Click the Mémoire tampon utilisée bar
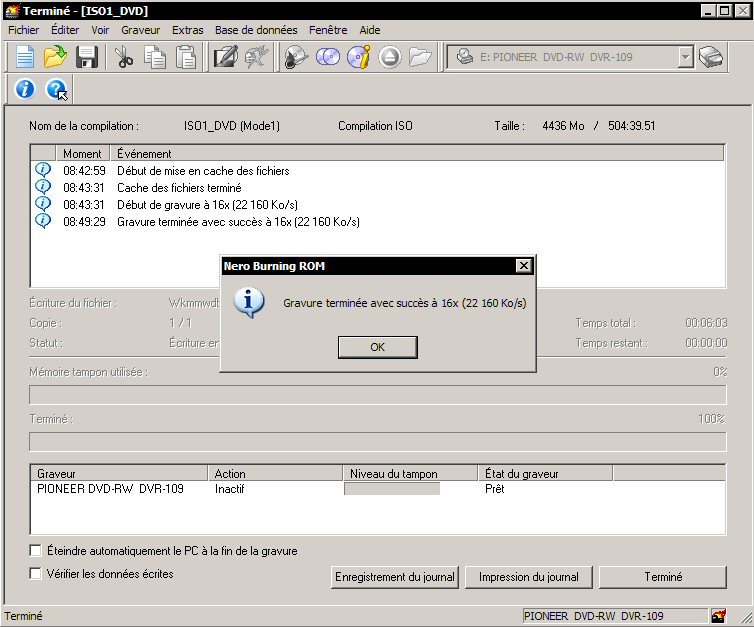The height and width of the screenshot is (627, 754). (x=377, y=395)
